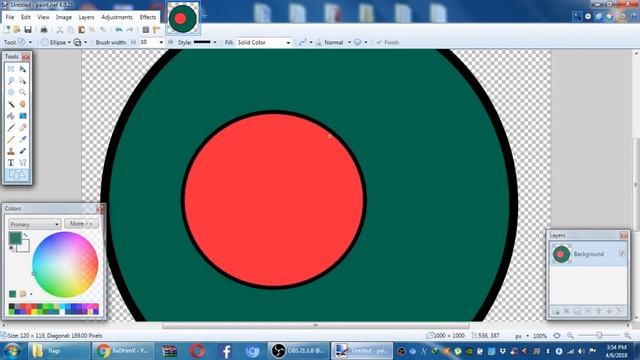Open the Brush width dropdown
Image resolution: width=640 pixels, height=360 pixels.
(x=161, y=42)
